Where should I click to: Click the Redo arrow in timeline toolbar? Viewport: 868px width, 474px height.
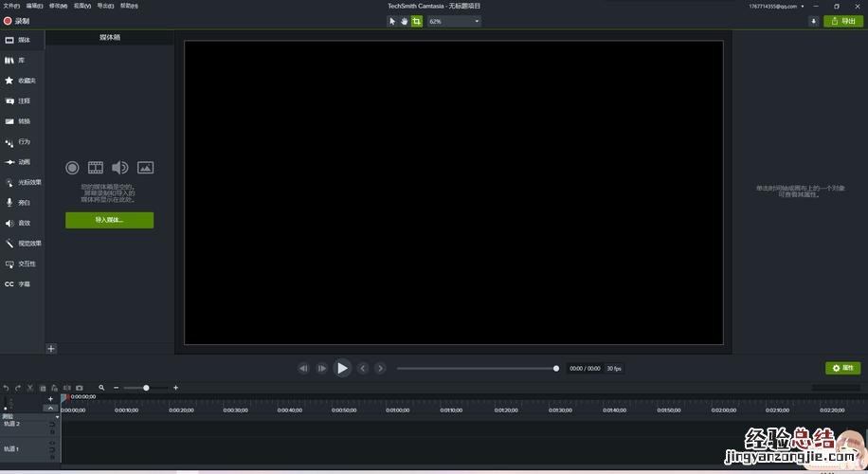(x=18, y=388)
